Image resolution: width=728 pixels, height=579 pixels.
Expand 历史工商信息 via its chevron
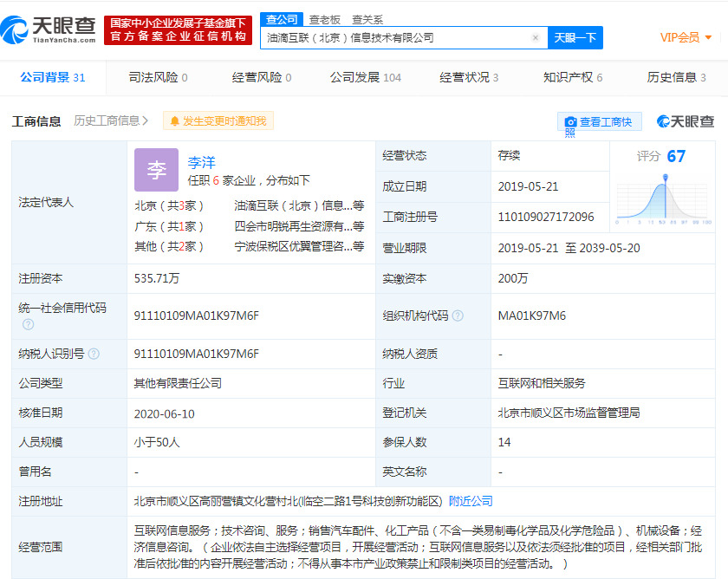pos(146,121)
